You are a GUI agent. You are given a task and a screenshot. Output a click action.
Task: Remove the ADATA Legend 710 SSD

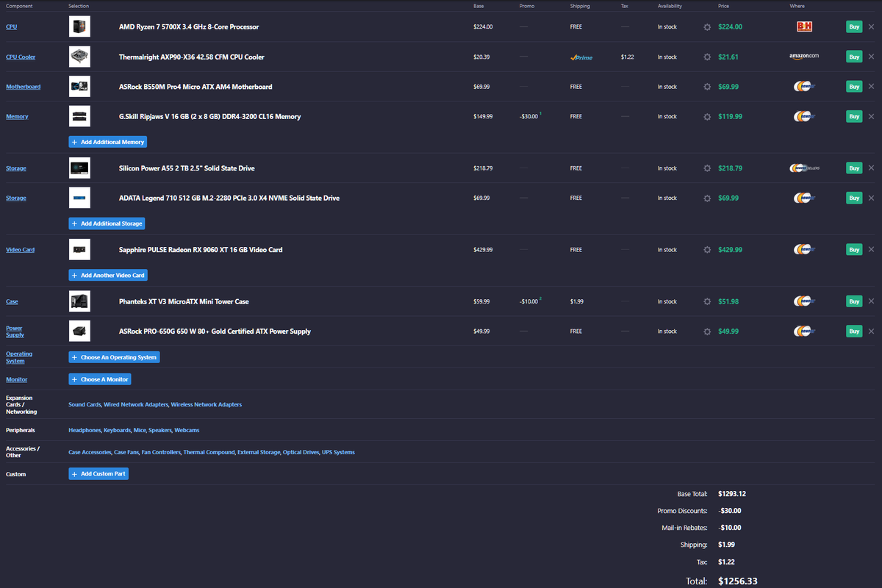(x=871, y=198)
